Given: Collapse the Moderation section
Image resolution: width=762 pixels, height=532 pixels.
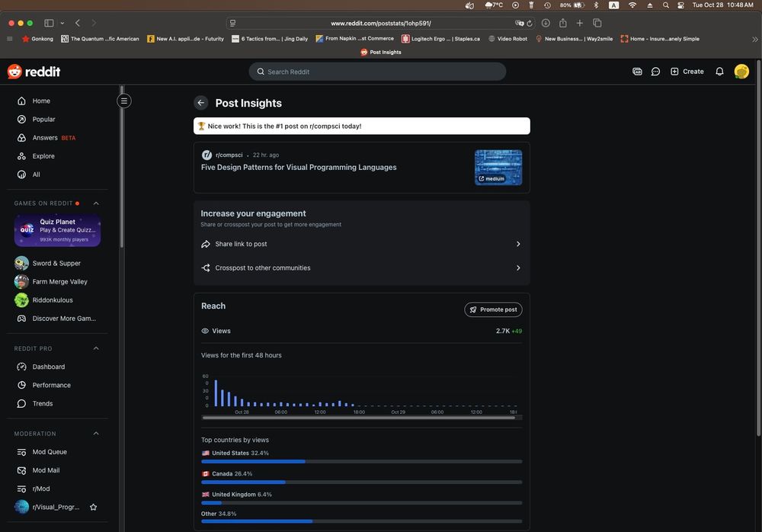Looking at the screenshot, I should pos(96,434).
